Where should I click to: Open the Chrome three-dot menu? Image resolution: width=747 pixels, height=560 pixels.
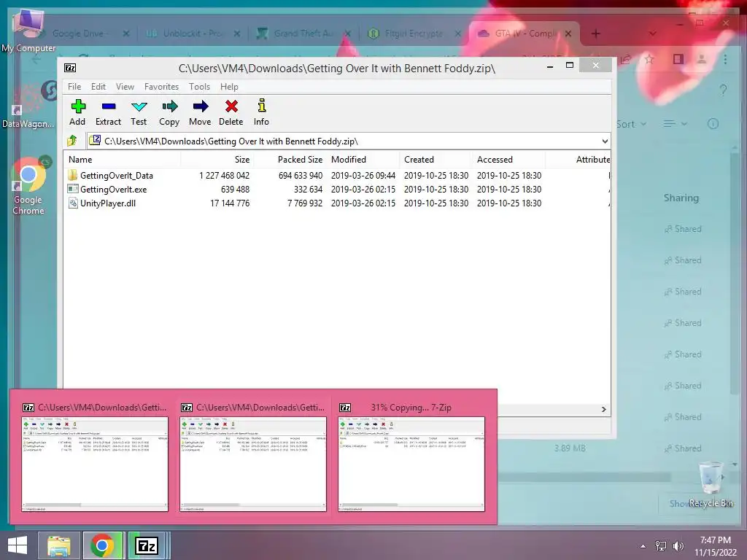click(725, 60)
